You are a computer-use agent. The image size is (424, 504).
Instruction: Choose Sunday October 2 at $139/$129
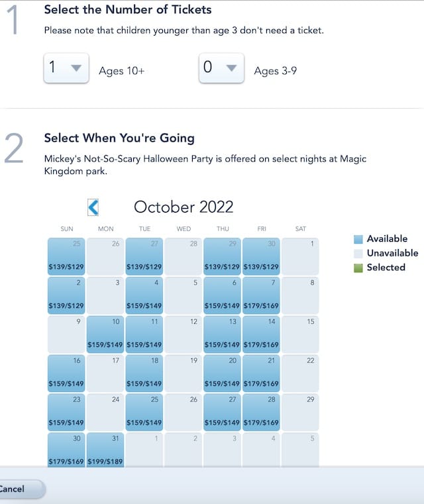66,295
